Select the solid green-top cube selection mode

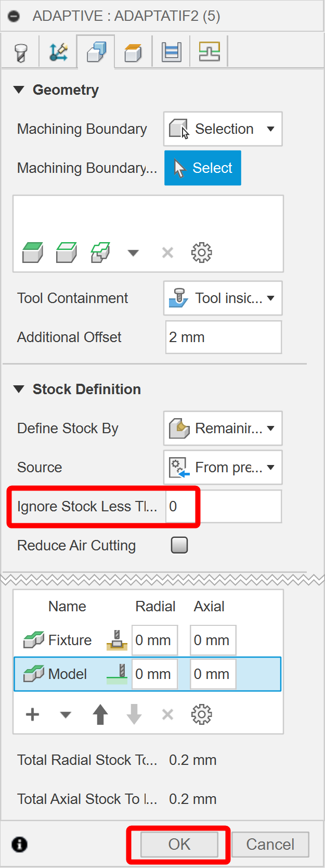[x=32, y=252]
